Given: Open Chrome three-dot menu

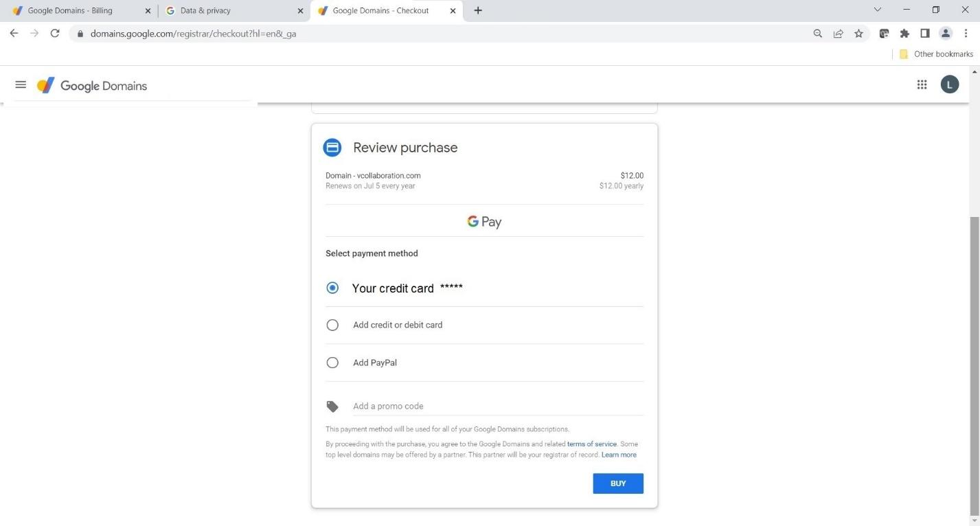Looking at the screenshot, I should click(966, 33).
